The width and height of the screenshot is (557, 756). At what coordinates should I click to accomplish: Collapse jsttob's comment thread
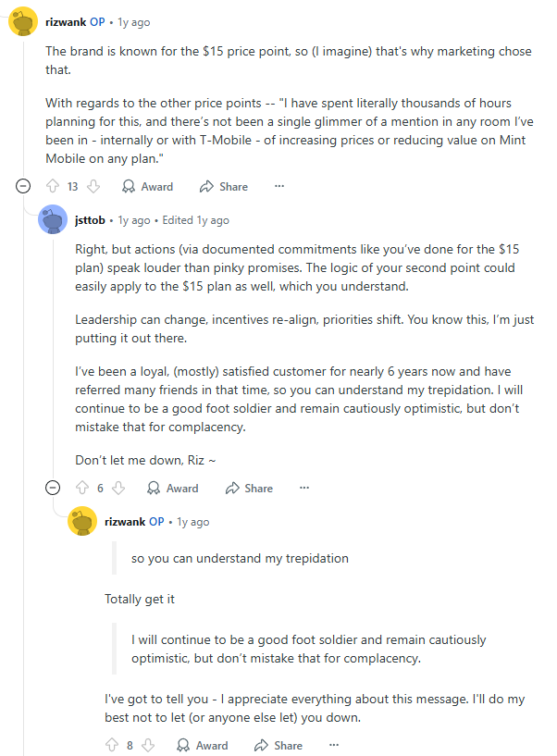tap(53, 488)
